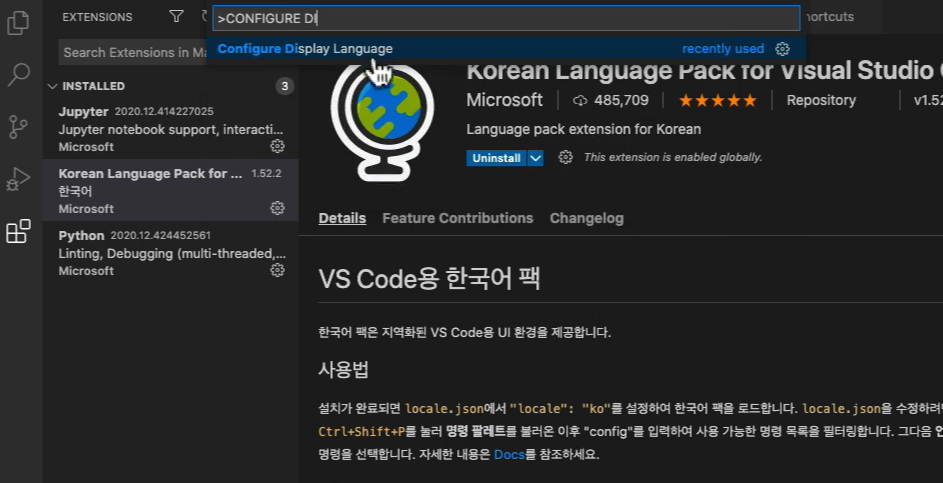The height and width of the screenshot is (483, 943).
Task: Open the Extensions view icon
Action: (x=18, y=231)
